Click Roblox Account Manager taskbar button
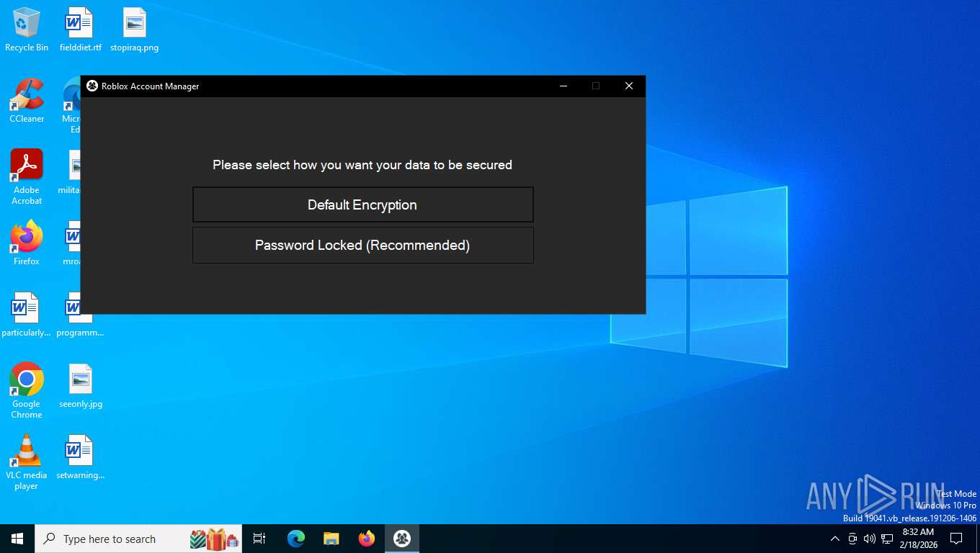980x553 pixels. pyautogui.click(x=402, y=539)
